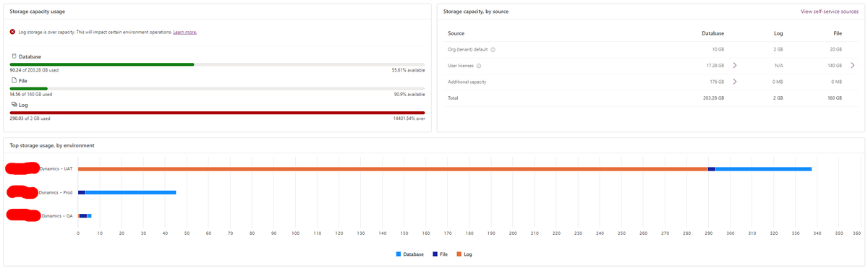The image size is (868, 271).
Task: Click File column header in source table
Action: (837, 33)
